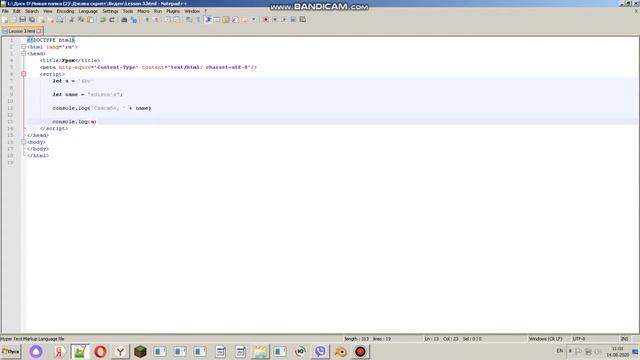Open Opera from the taskbar

100,351
